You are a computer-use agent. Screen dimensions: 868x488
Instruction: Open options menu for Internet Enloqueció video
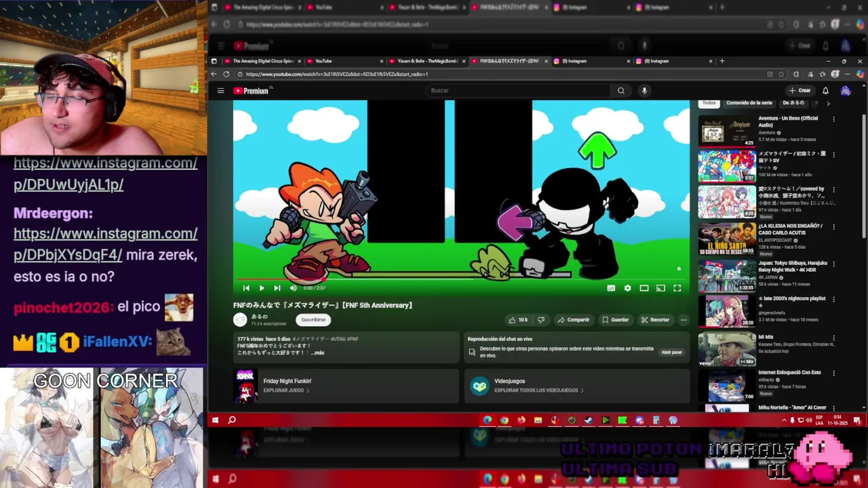point(833,374)
